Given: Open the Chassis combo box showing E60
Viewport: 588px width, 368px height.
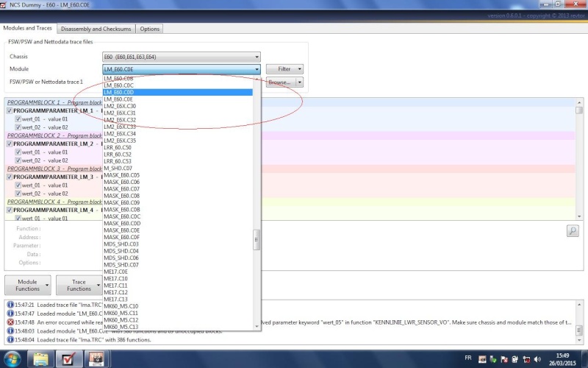Looking at the screenshot, I should click(x=181, y=57).
